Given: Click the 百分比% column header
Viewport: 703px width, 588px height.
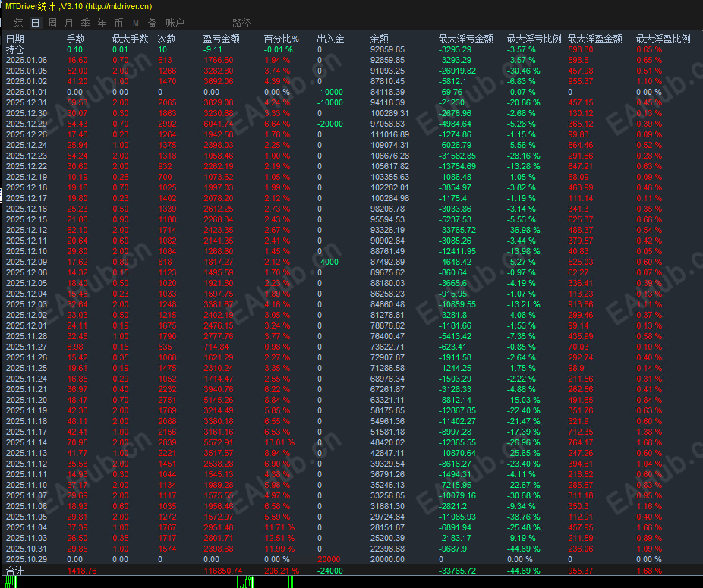Looking at the screenshot, I should point(281,39).
